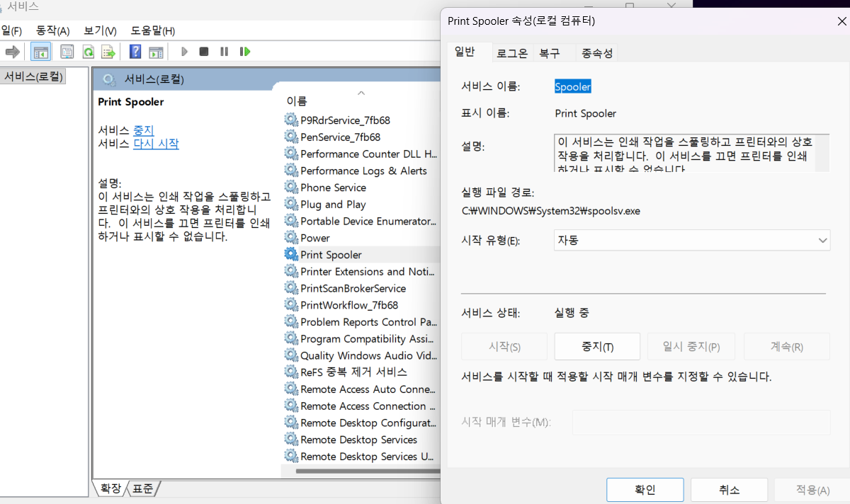Select the Performance Counter DLL H... row

click(362, 154)
